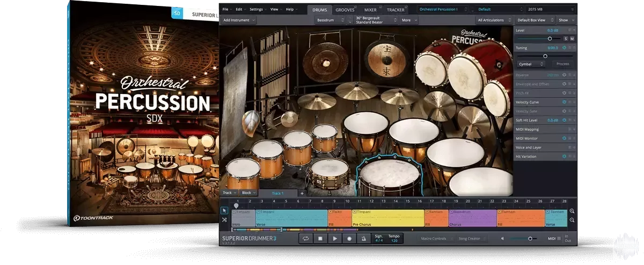This screenshot has width=644, height=265.
Task: Open the Block menu button
Action: pos(248,193)
